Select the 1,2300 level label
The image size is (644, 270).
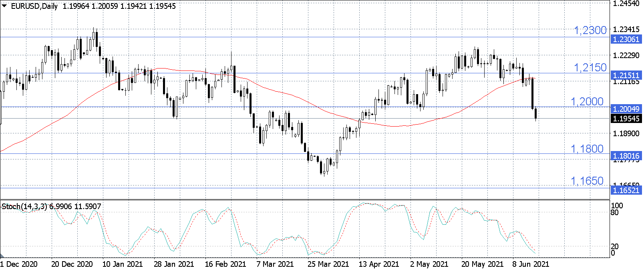coord(590,30)
